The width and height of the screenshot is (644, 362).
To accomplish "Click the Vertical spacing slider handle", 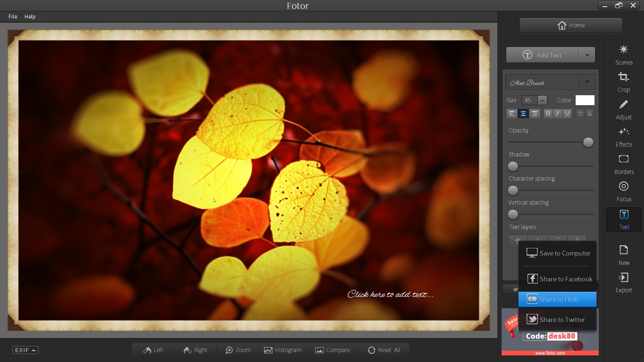I will point(513,214).
